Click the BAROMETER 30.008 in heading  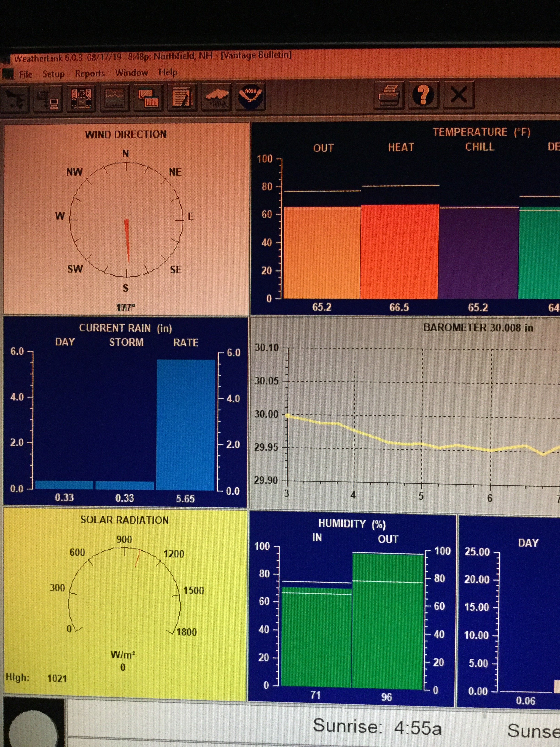click(x=478, y=327)
